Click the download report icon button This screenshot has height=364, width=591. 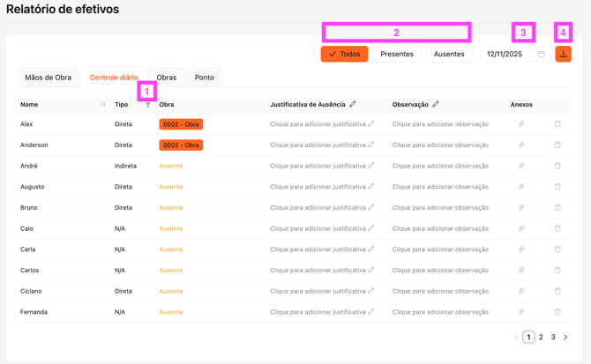point(563,54)
